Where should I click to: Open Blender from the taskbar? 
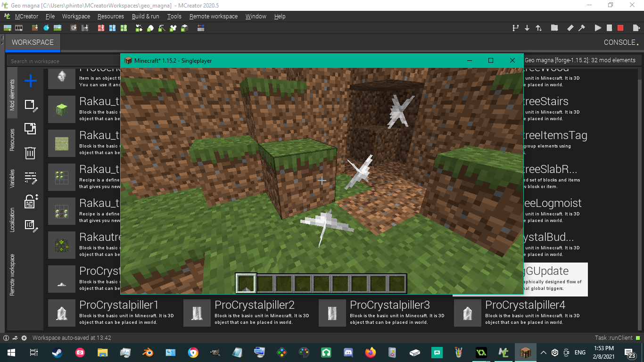click(148, 352)
